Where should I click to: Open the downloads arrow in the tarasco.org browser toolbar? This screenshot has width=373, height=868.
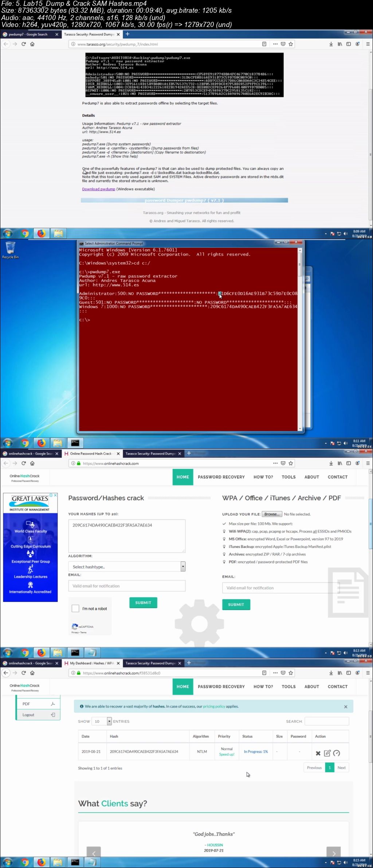click(331, 44)
